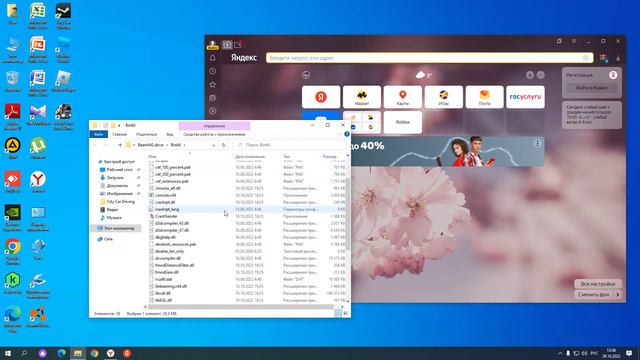Open AIMP desktop shortcut
The height and width of the screenshot is (360, 640).
tap(13, 149)
